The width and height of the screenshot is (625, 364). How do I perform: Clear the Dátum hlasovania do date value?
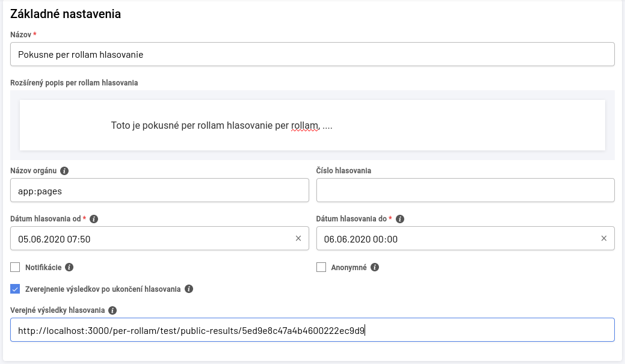pyautogui.click(x=604, y=238)
